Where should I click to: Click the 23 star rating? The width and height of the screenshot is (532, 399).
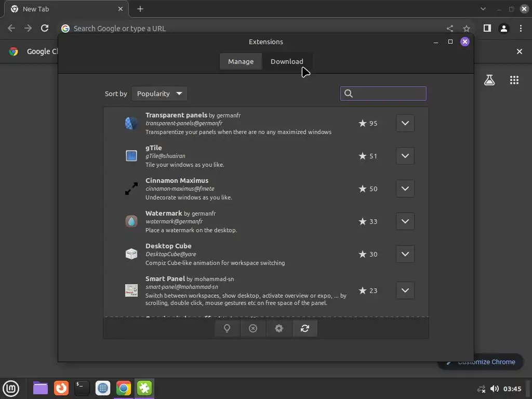(368, 290)
